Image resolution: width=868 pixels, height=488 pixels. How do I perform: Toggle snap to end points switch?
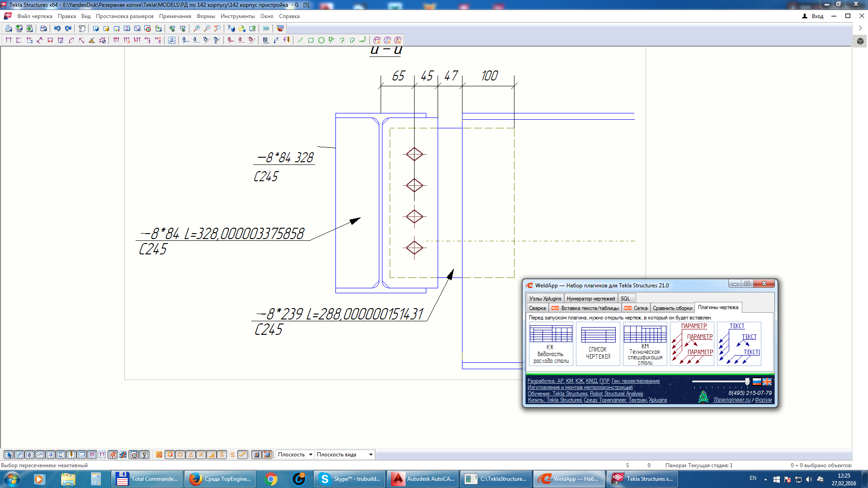pos(170,455)
